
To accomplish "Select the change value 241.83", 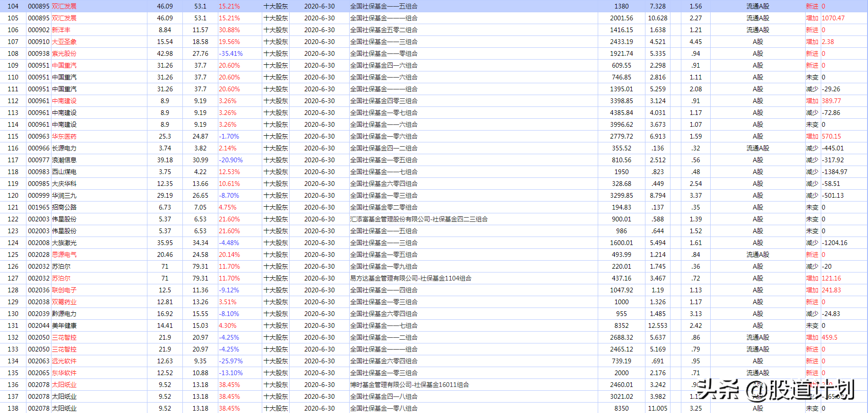I will click(831, 290).
